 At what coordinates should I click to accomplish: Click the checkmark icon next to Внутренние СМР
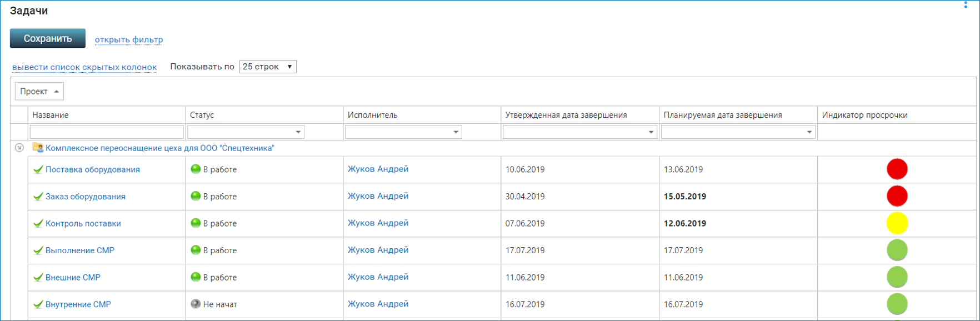point(38,304)
